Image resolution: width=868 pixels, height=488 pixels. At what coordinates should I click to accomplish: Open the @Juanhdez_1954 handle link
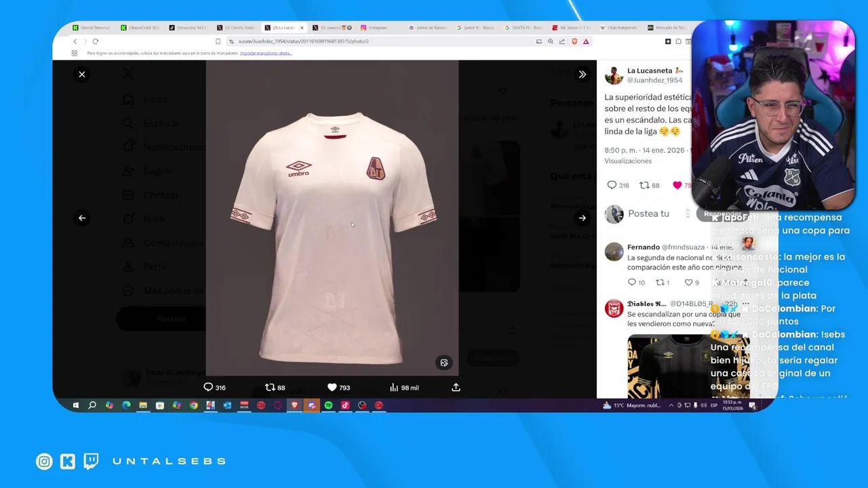654,80
